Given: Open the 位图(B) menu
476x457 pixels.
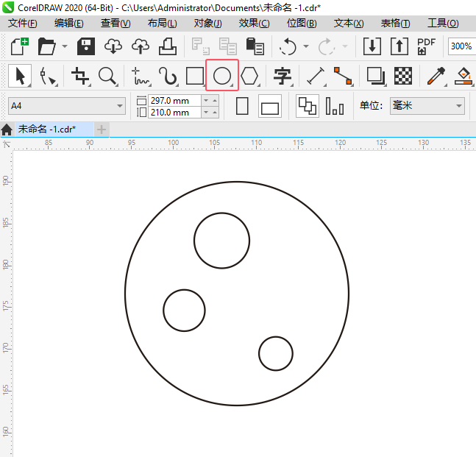Looking at the screenshot, I should [x=302, y=24].
